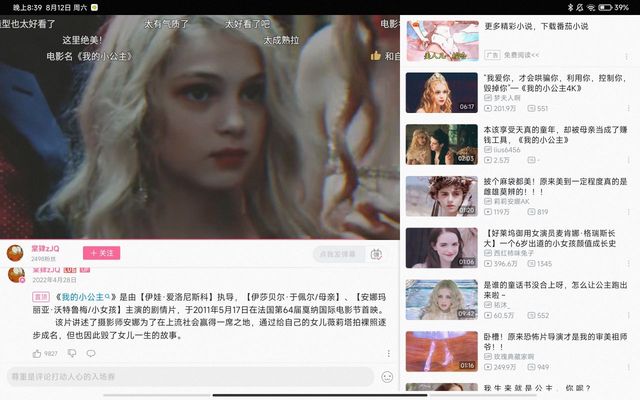Open title 是谁的童话书没合上呀
This screenshot has height=400, width=640.
[555, 290]
